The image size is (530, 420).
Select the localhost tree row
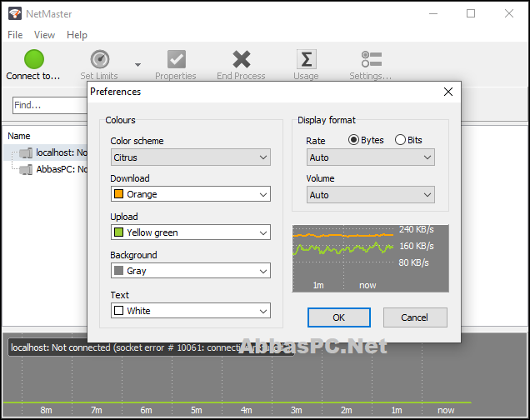[46, 152]
